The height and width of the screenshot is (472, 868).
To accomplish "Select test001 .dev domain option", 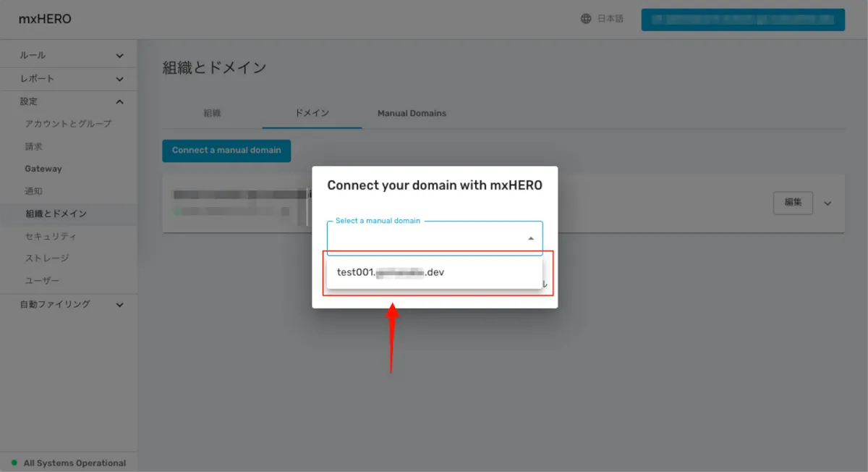I will tap(434, 272).
